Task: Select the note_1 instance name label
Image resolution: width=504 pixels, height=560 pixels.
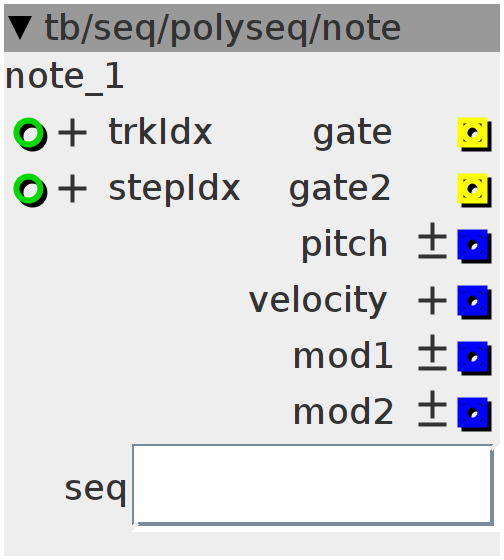Action: [65, 77]
